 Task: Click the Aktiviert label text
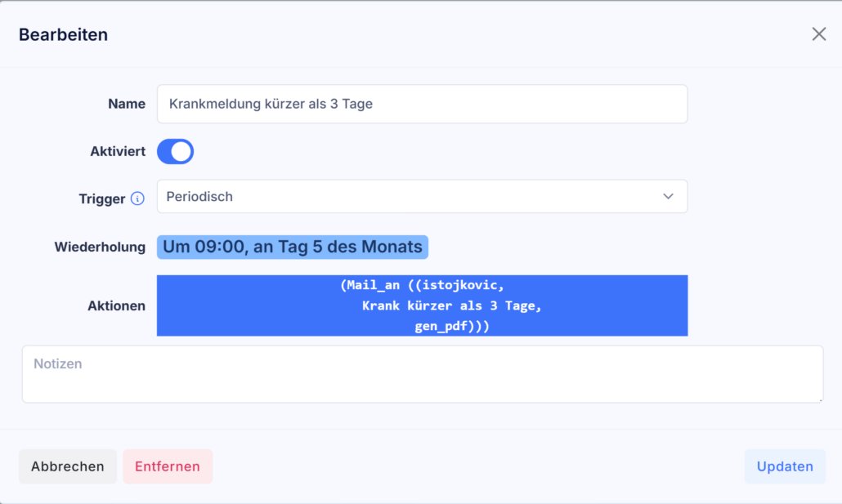pos(118,151)
